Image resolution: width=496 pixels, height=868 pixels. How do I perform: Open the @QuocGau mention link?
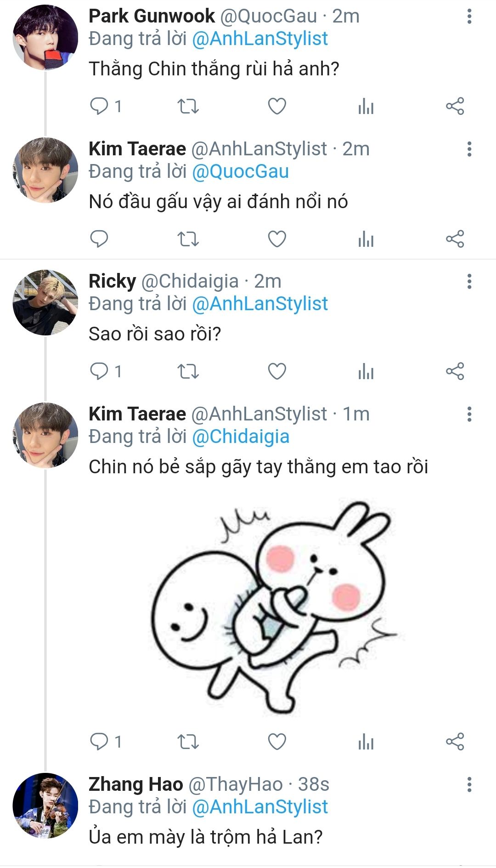click(x=240, y=172)
